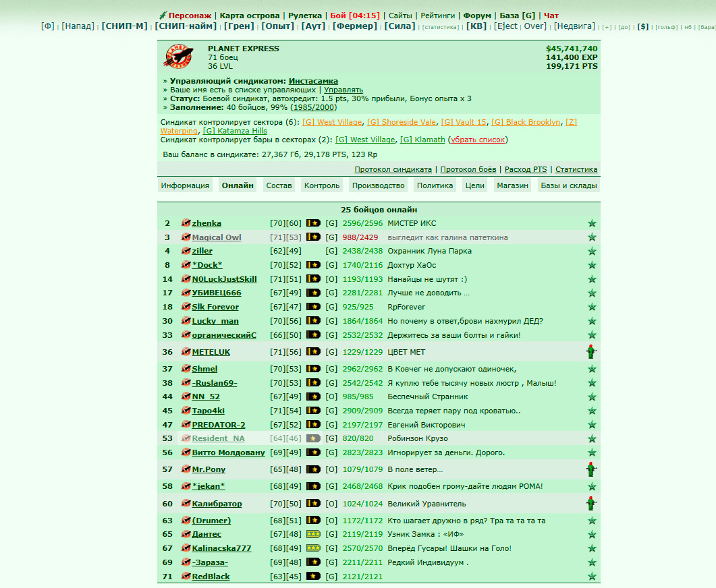Open the Базы и склады tab

[568, 185]
